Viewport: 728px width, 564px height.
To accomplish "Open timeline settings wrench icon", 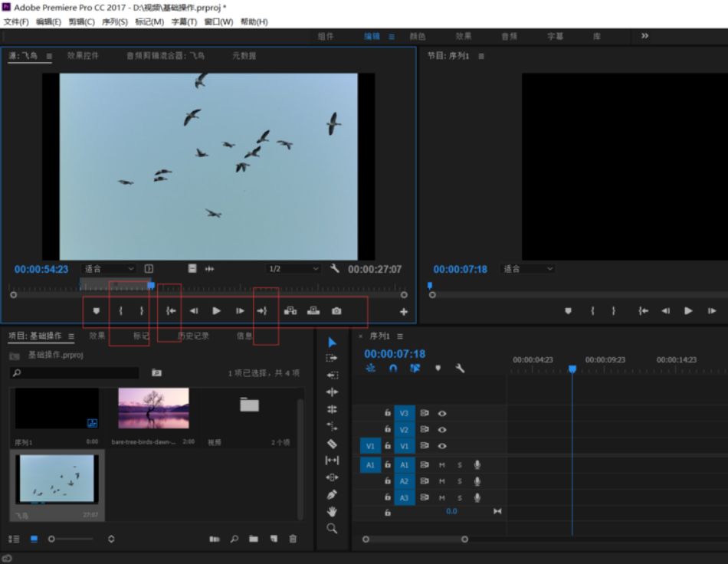I will click(x=460, y=368).
